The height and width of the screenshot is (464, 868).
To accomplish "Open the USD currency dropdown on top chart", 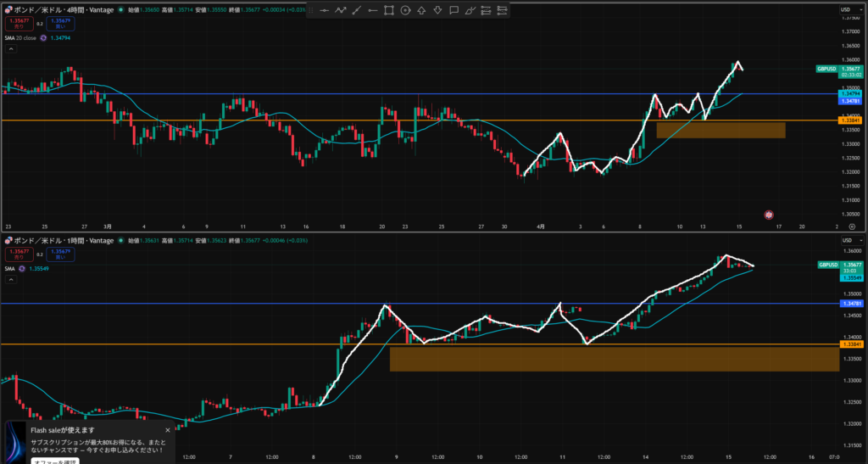I will tap(847, 9).
